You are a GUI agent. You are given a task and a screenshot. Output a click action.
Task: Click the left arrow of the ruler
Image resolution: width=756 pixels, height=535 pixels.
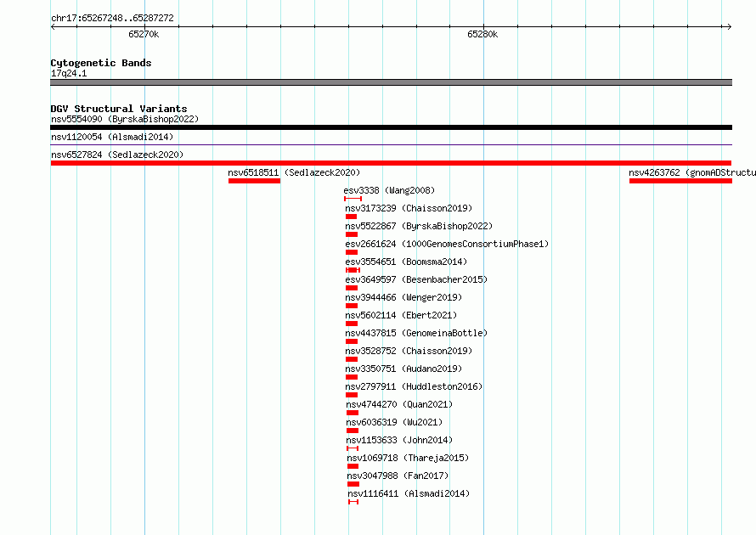click(53, 27)
